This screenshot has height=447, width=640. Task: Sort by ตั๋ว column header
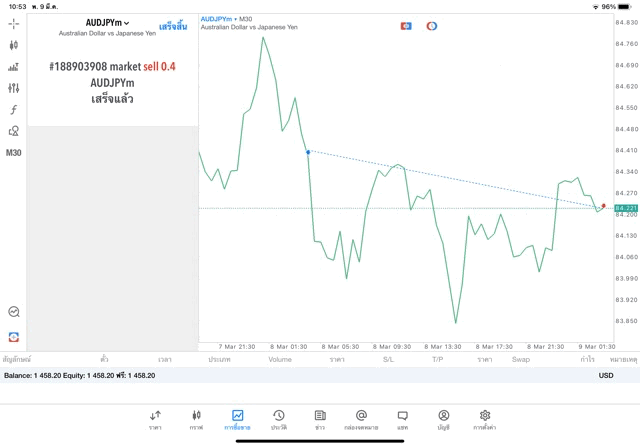(104, 359)
